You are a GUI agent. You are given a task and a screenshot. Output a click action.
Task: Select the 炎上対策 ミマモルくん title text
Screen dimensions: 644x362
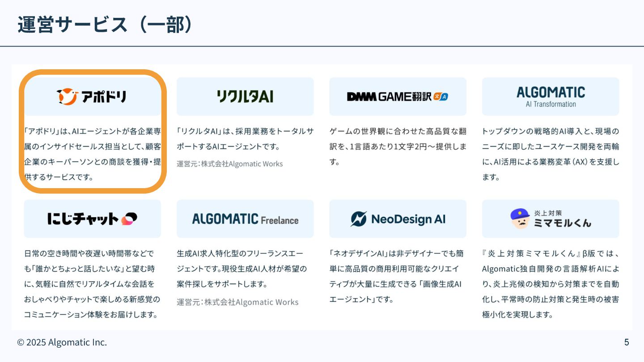pyautogui.click(x=562, y=219)
